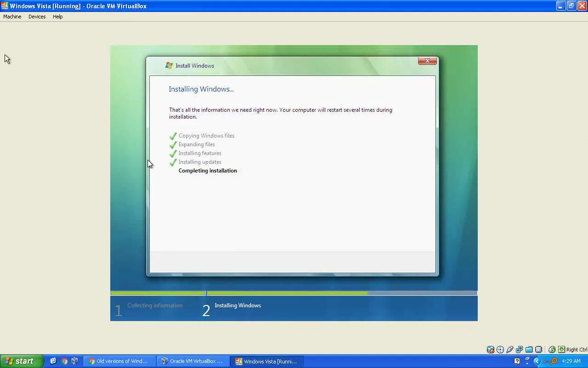Click the Copying Windows files checkmark

pyautogui.click(x=173, y=136)
